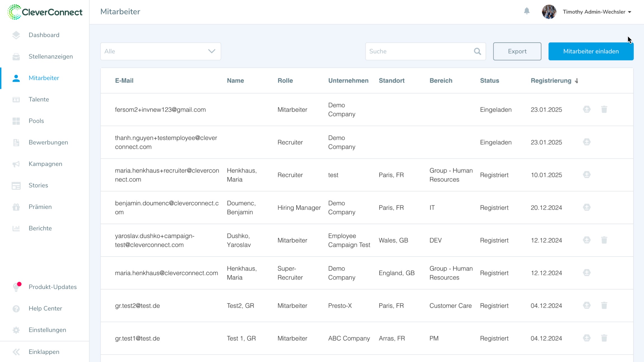Click the notification bell icon
Screen dimensions: 644x362
point(527,11)
